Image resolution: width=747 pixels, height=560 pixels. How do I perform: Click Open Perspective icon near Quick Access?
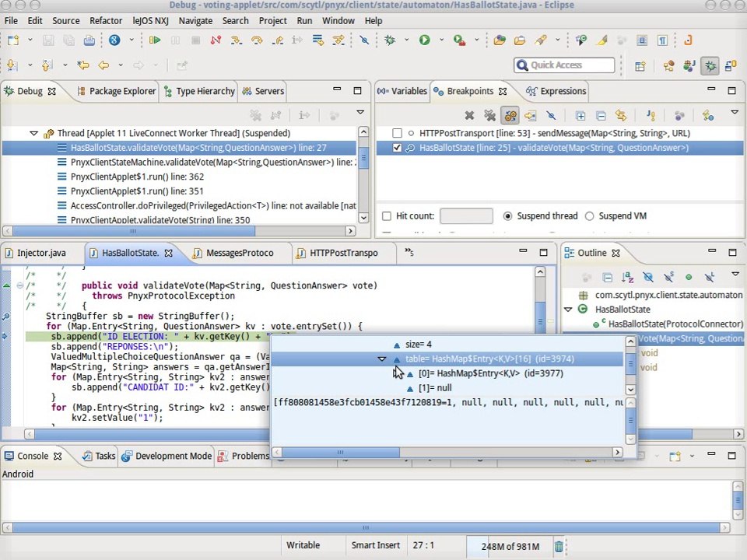click(x=640, y=65)
